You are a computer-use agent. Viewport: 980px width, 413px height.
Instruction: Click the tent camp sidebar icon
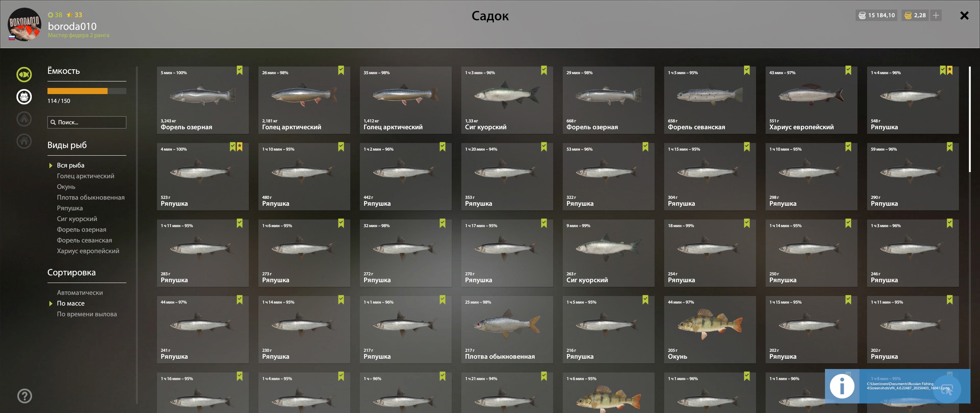tap(24, 119)
